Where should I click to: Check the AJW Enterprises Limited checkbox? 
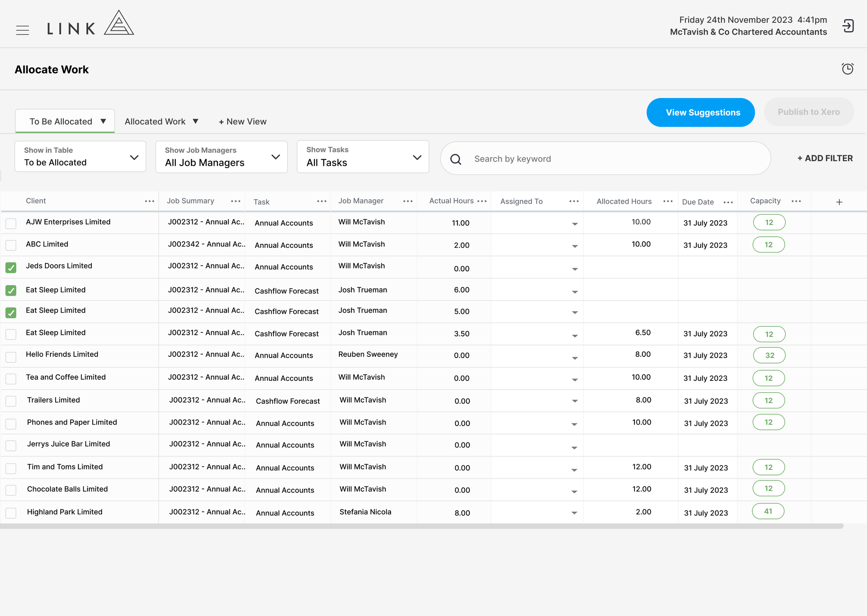(11, 223)
